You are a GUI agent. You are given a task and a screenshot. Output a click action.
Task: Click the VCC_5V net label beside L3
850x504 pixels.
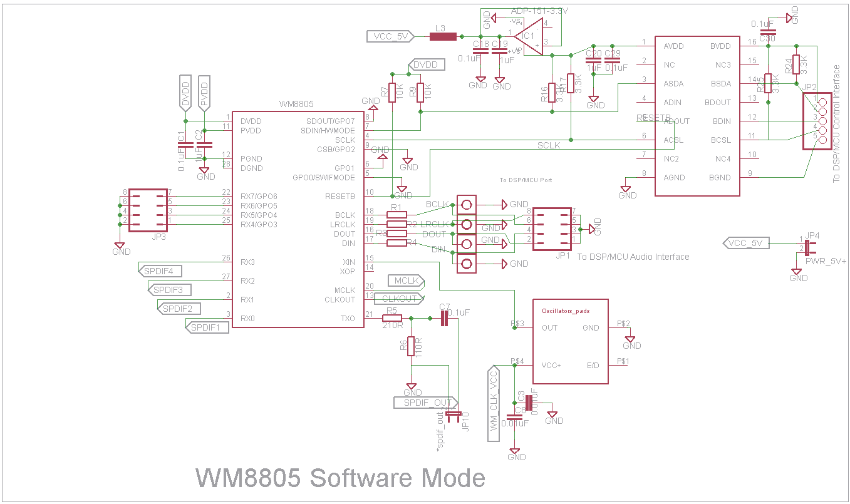(x=390, y=37)
